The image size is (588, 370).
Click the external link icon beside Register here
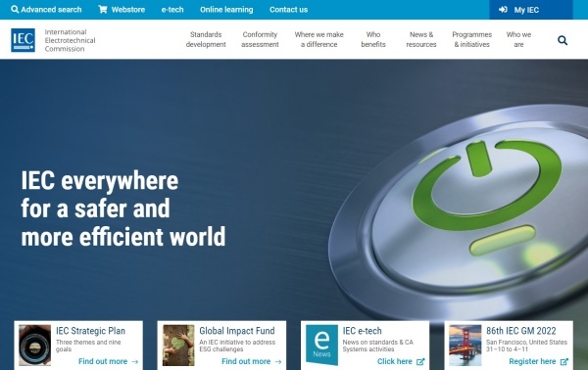(564, 362)
